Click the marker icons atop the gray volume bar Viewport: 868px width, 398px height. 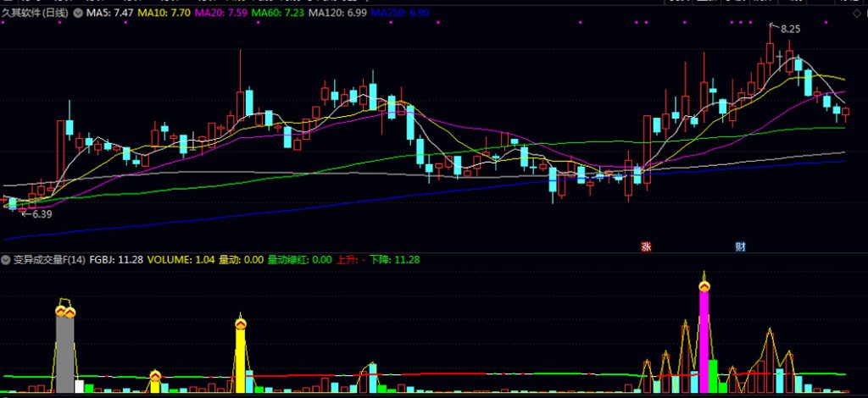(65, 312)
